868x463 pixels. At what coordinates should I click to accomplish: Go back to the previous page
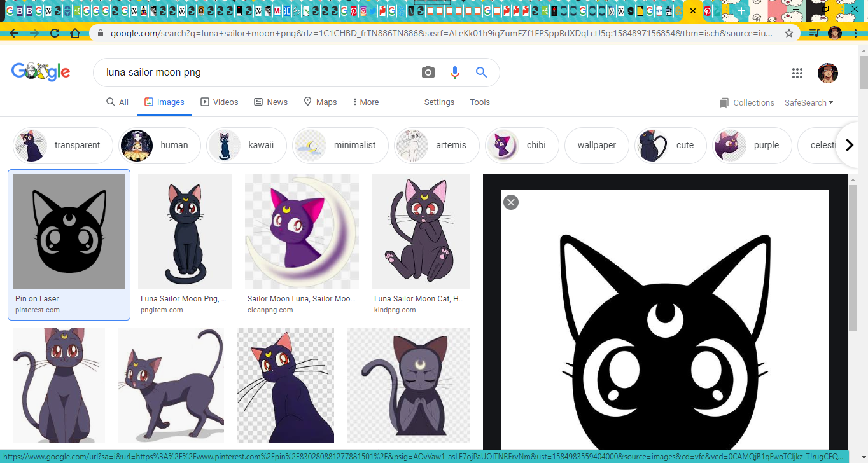[14, 33]
